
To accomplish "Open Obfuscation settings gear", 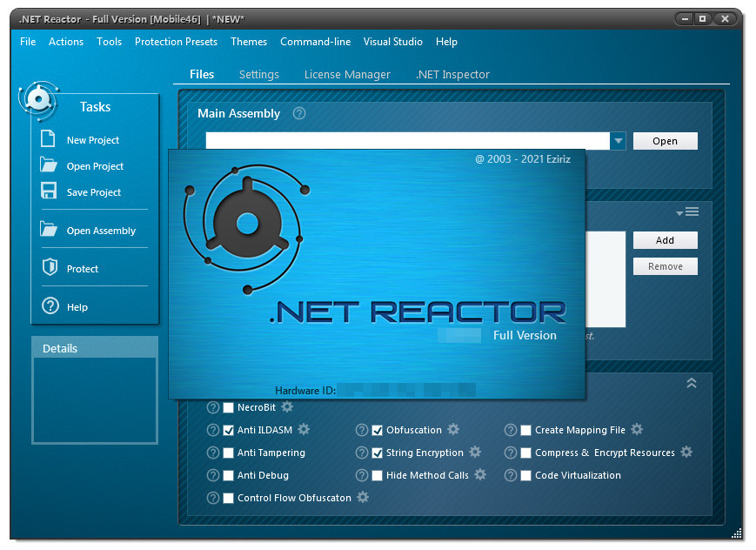I will click(x=453, y=429).
